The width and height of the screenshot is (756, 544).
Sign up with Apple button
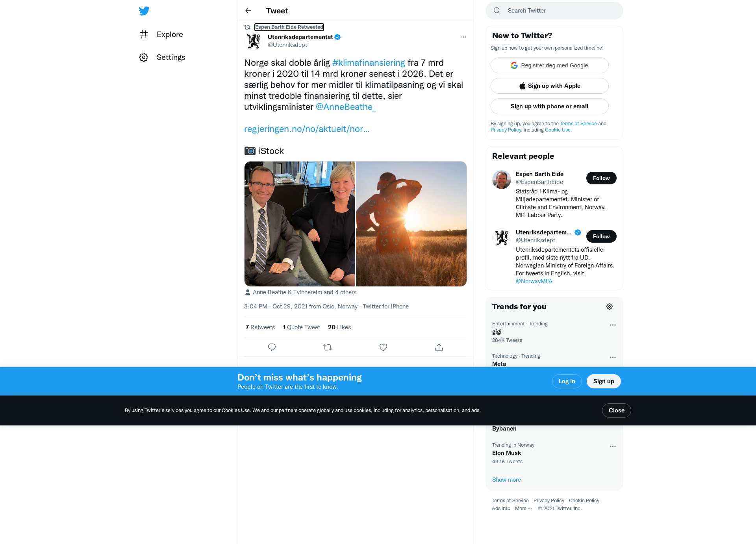[x=550, y=86]
